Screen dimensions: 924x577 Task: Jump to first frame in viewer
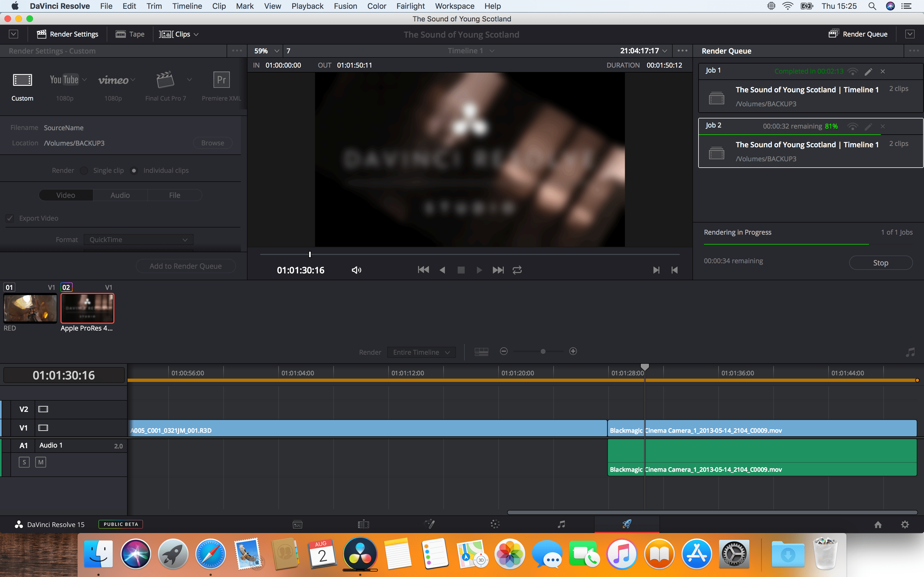[x=423, y=270]
